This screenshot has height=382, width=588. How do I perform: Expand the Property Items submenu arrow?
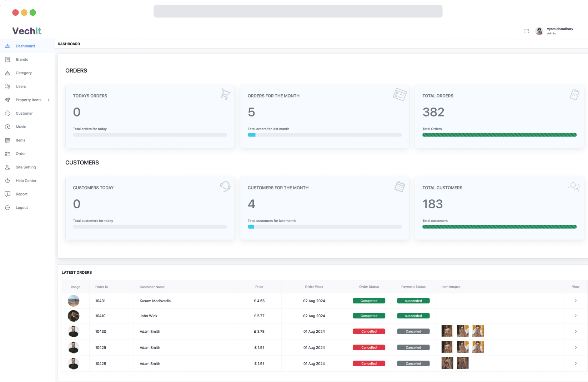49,100
